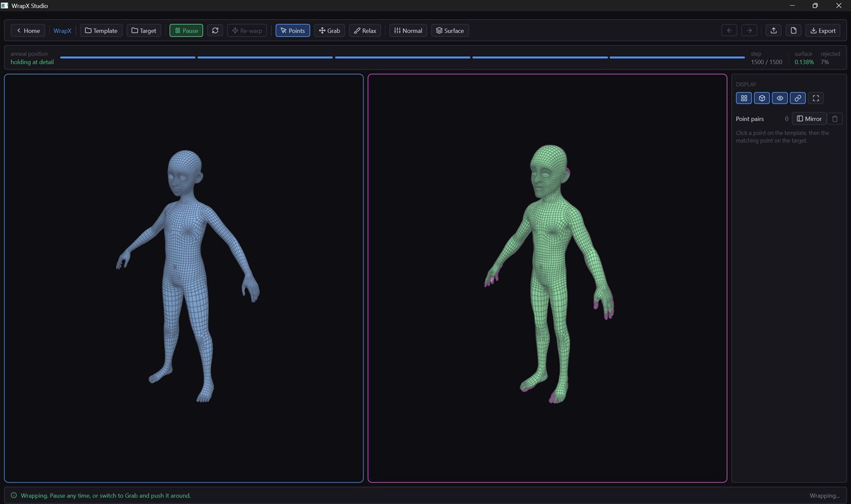This screenshot has height=504, width=851.
Task: Switch to the Grab tool
Action: [x=330, y=31]
